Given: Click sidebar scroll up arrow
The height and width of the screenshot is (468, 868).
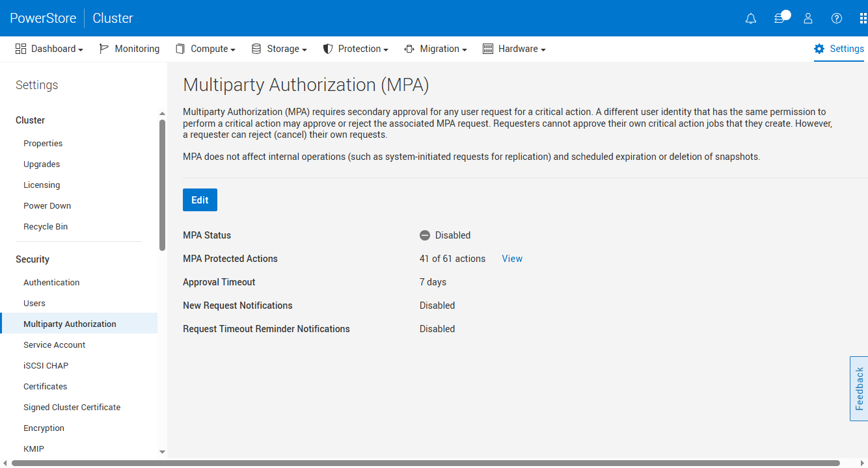Looking at the screenshot, I should tap(162, 114).
